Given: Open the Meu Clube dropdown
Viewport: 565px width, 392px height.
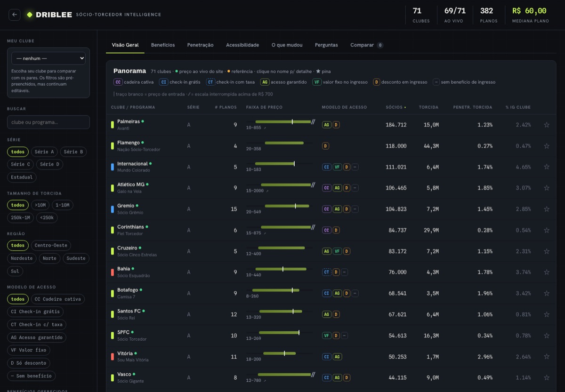Looking at the screenshot, I should (x=48, y=58).
